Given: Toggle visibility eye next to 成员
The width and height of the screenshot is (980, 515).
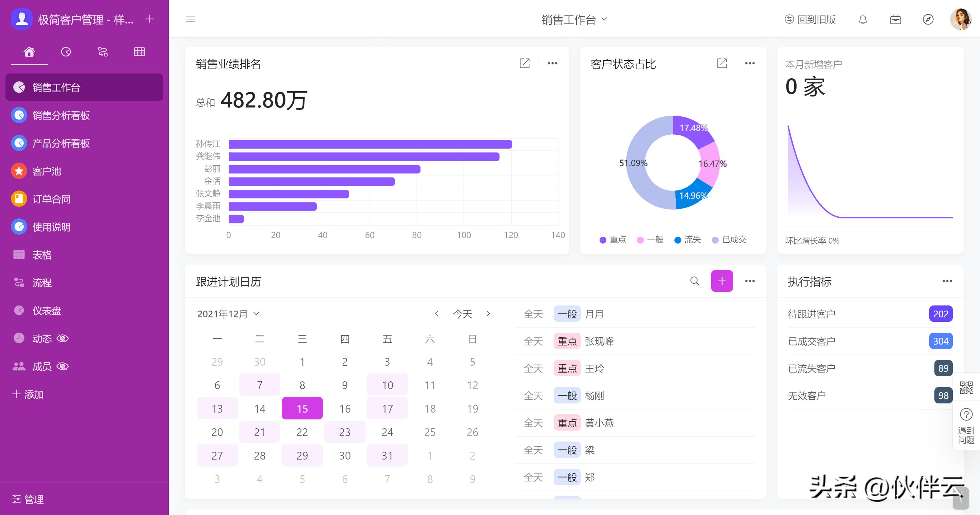Looking at the screenshot, I should (x=62, y=366).
